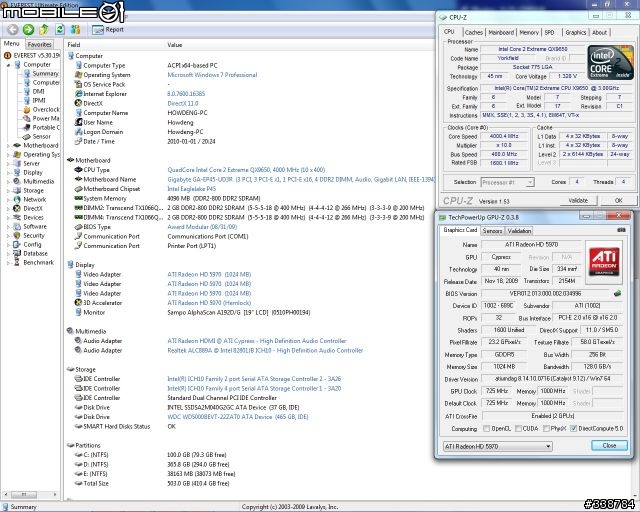Click the Validate button in CPU-Z
640x512 pixels.
578,200
